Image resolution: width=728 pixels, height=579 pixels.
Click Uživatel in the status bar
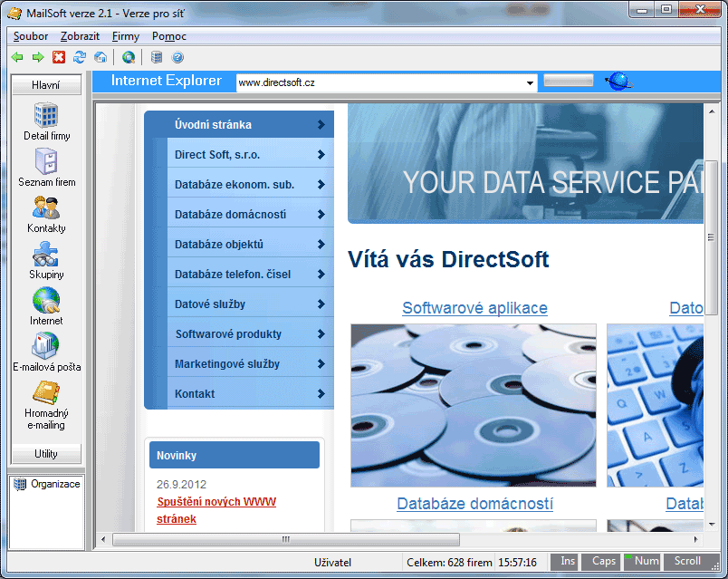coord(332,563)
